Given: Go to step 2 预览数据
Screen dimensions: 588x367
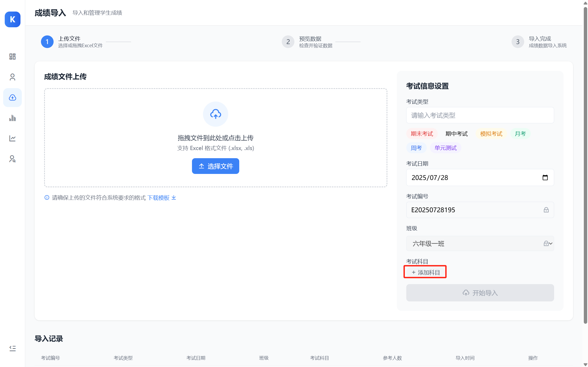Looking at the screenshot, I should tap(288, 42).
